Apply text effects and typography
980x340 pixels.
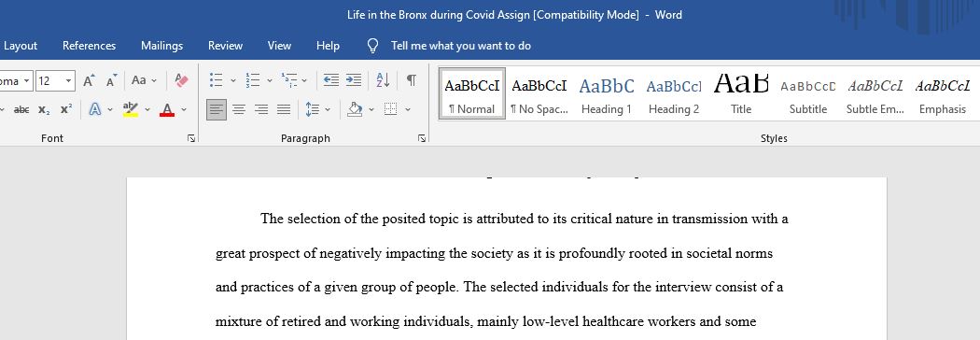(x=95, y=109)
